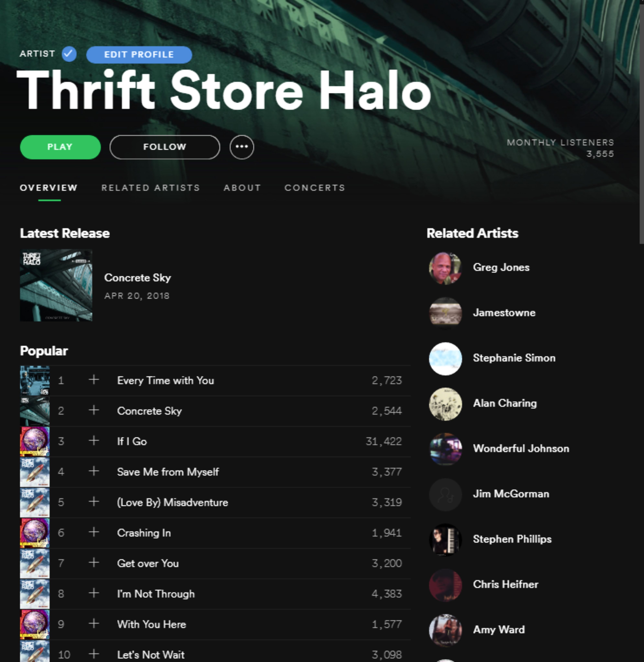
Task: Open Jim McGorman placeholder avatar icon
Action: [x=445, y=494]
